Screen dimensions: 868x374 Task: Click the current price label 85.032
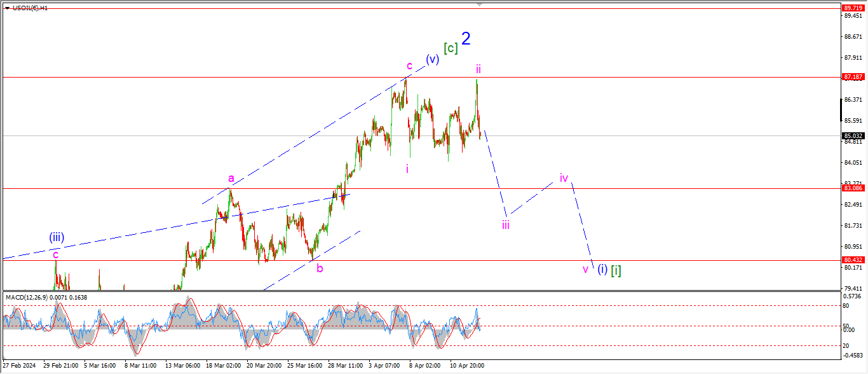tap(851, 136)
